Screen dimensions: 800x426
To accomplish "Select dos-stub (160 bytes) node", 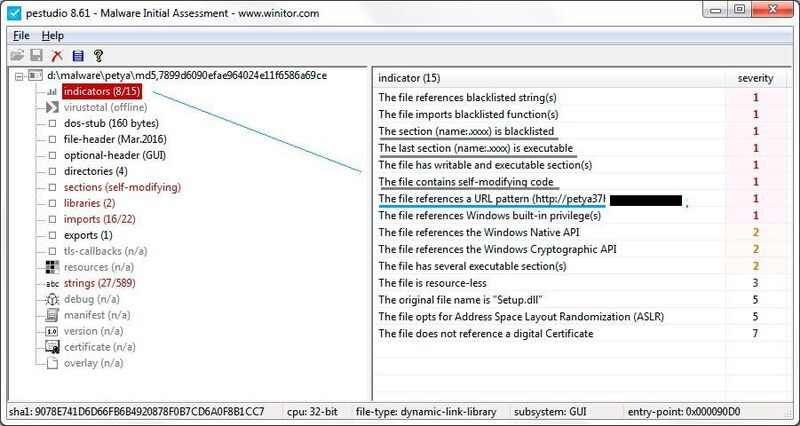I will coord(111,123).
